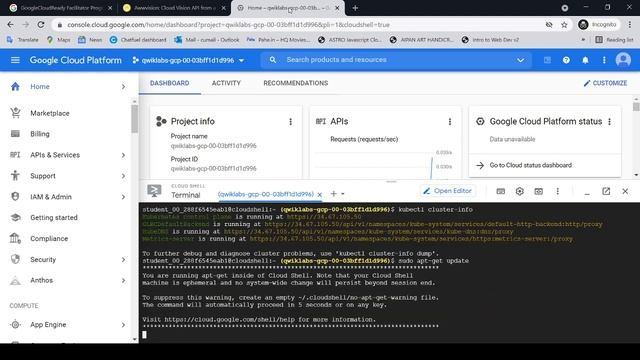Viewport: 640px width, 360px height.
Task: Switch to the RECOMMENDATIONS tab
Action: (296, 83)
